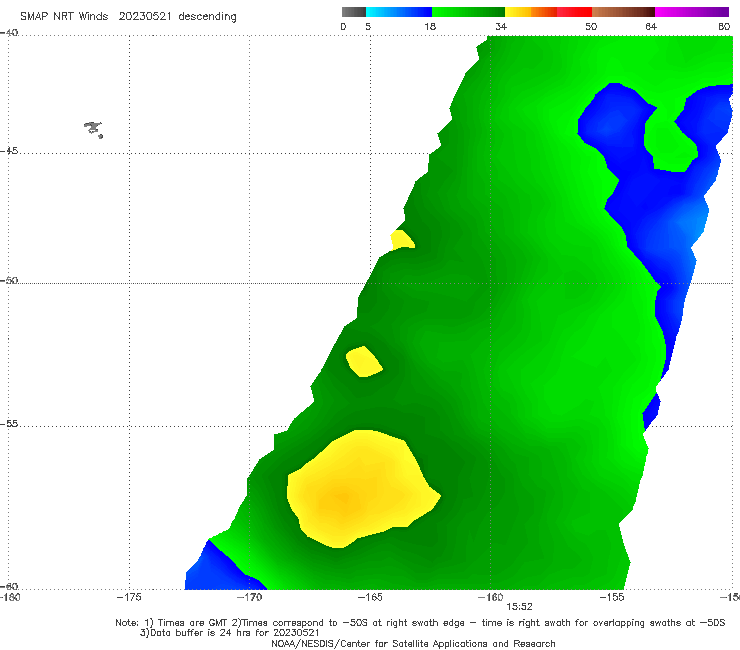Image resolution: width=740 pixels, height=650 pixels.
Task: Click the "34" color bar scale label
Action: click(x=501, y=27)
